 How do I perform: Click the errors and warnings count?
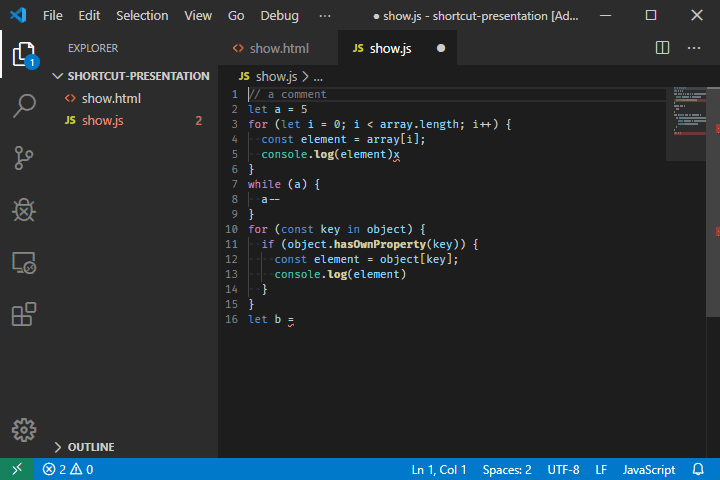68,469
